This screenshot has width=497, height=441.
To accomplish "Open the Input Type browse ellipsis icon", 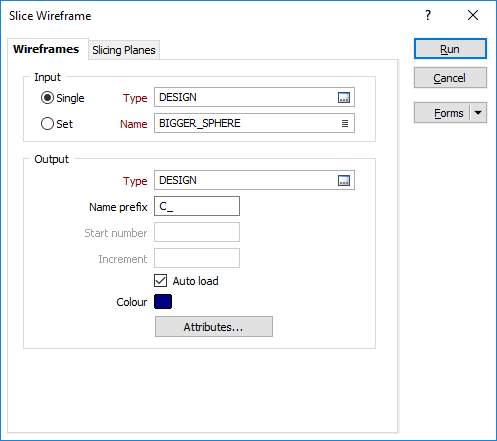I will point(344,98).
